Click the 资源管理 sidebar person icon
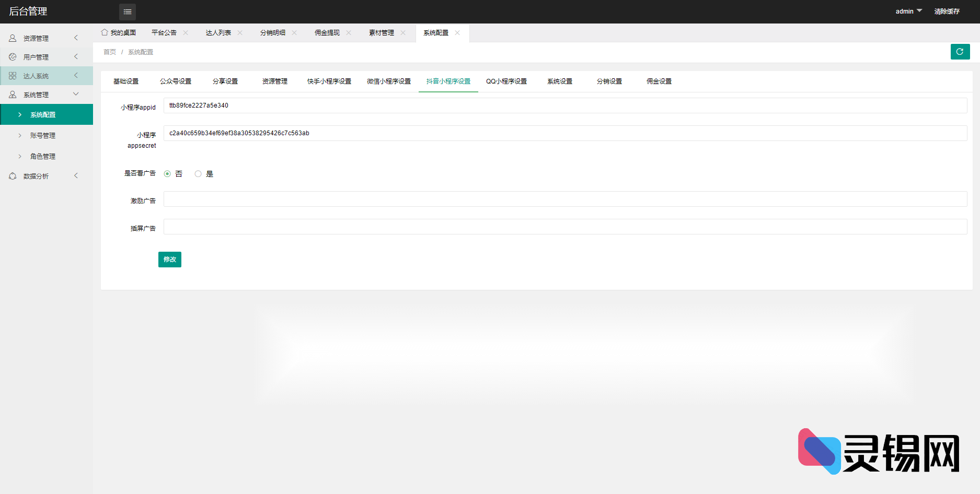Image resolution: width=980 pixels, height=494 pixels. 13,38
